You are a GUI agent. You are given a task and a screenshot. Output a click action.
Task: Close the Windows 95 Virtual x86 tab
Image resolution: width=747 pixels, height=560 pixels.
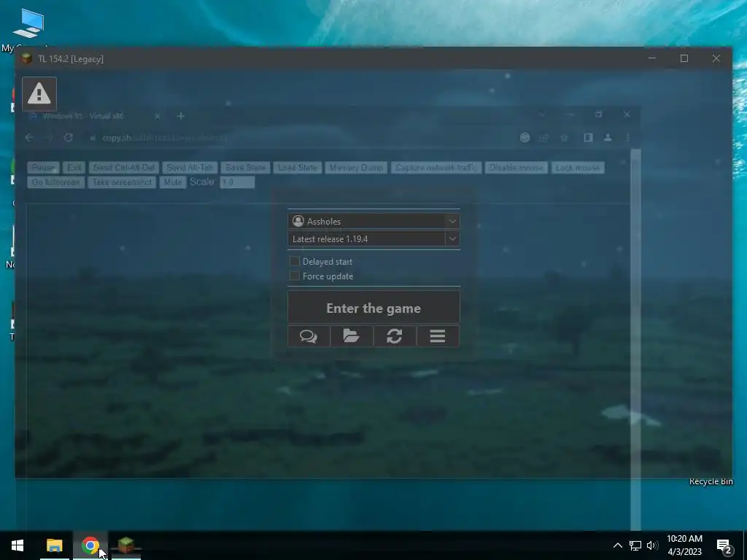[158, 116]
